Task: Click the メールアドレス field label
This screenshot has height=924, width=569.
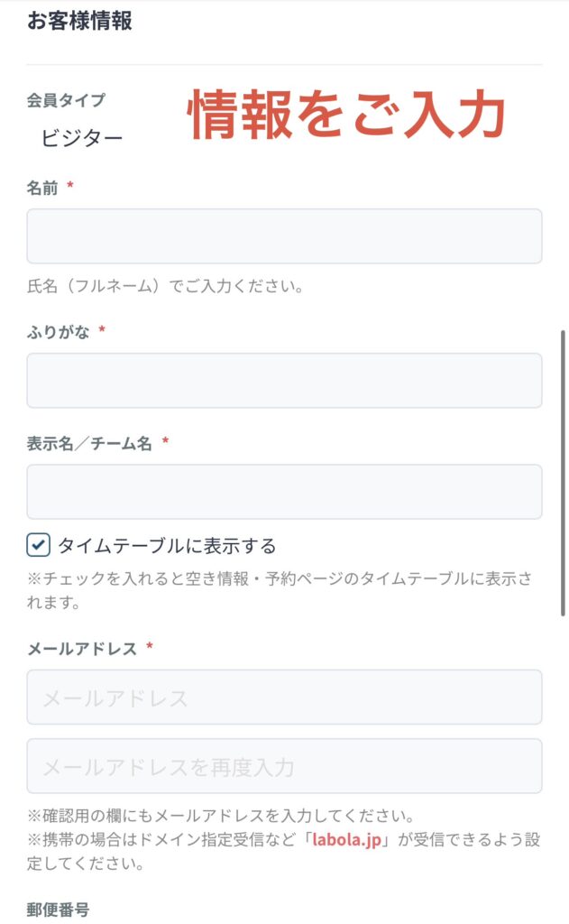Action: tap(82, 649)
